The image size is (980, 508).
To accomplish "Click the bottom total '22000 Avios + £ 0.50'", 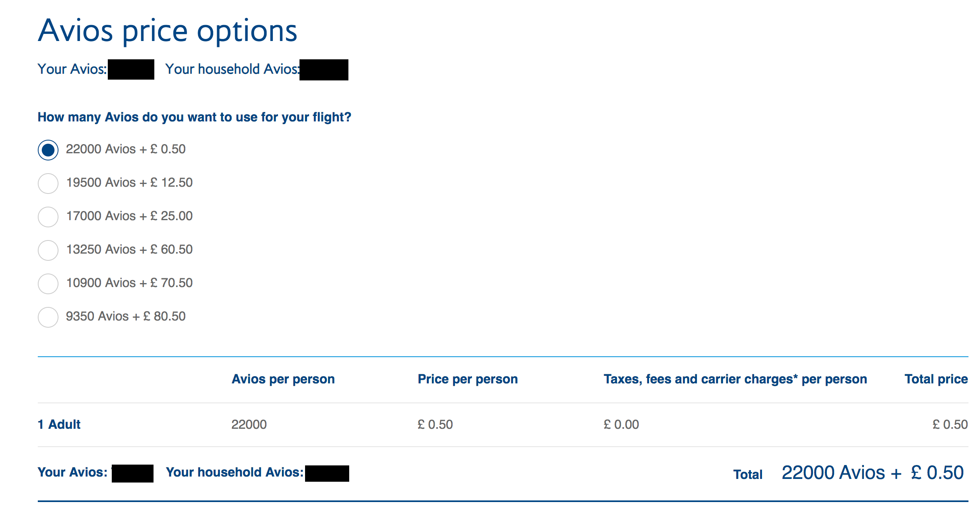I will pos(873,473).
